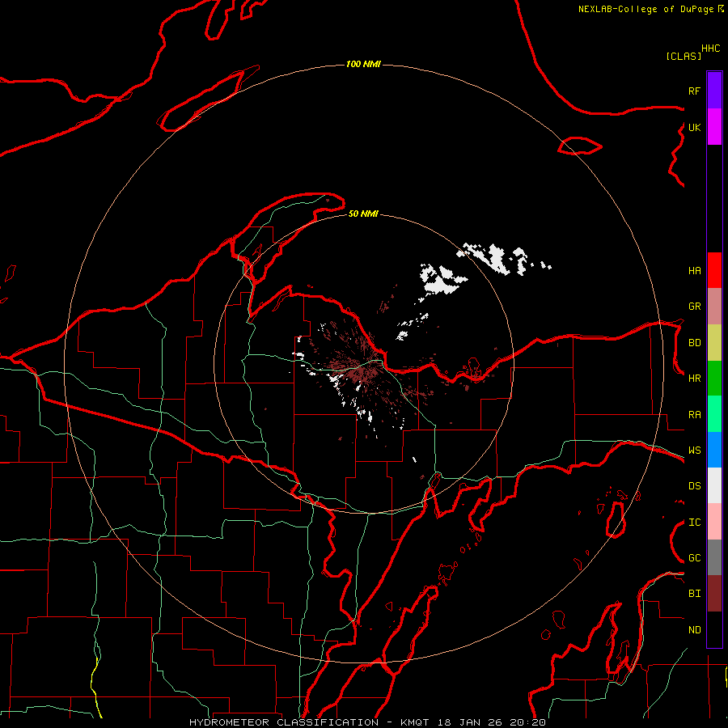Select the GR pink legend swatch

click(x=714, y=306)
